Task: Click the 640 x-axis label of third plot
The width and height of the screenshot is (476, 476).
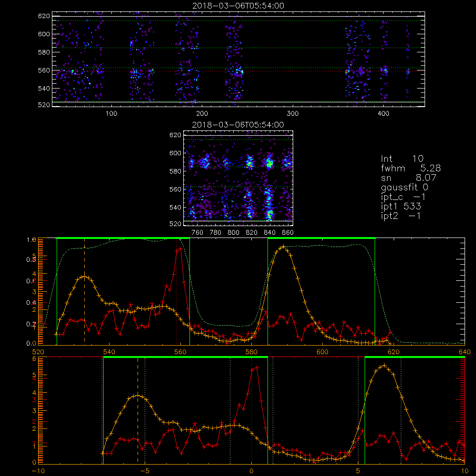Action: (465, 352)
